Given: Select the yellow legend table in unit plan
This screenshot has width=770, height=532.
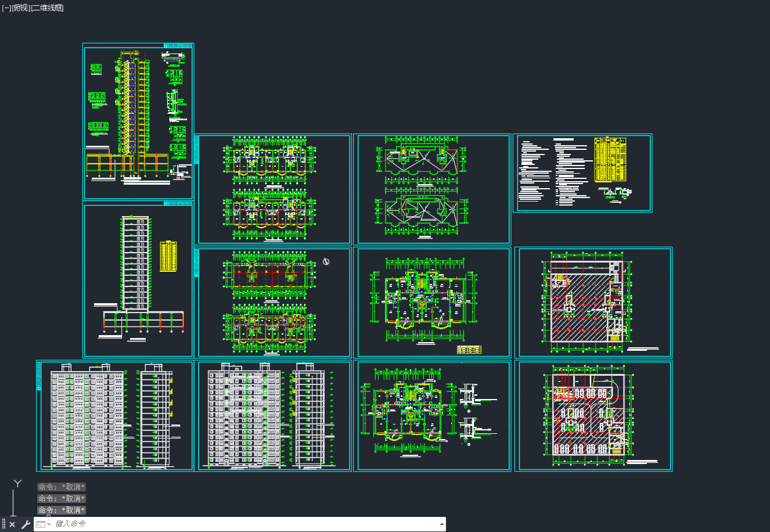Looking at the screenshot, I should 469,350.
